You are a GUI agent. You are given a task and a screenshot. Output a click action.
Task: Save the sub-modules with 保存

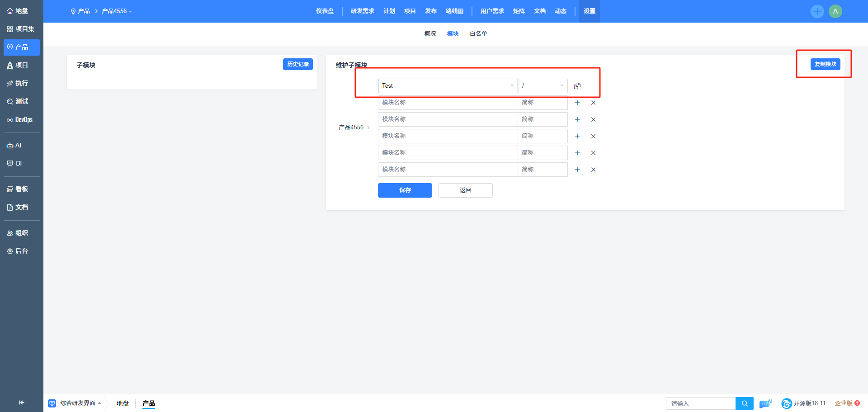405,190
